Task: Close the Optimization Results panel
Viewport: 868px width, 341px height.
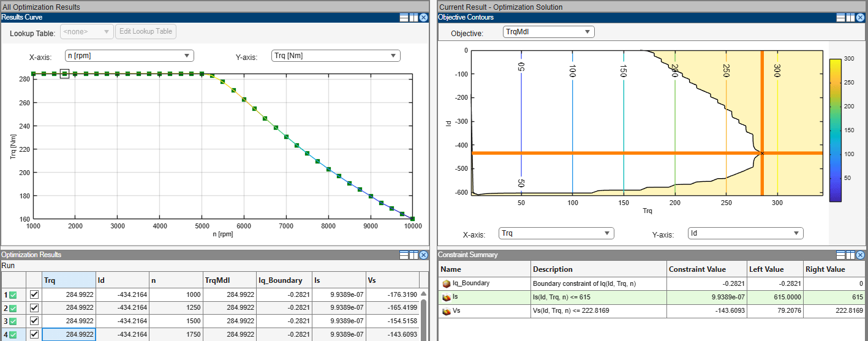Action: pyautogui.click(x=423, y=255)
